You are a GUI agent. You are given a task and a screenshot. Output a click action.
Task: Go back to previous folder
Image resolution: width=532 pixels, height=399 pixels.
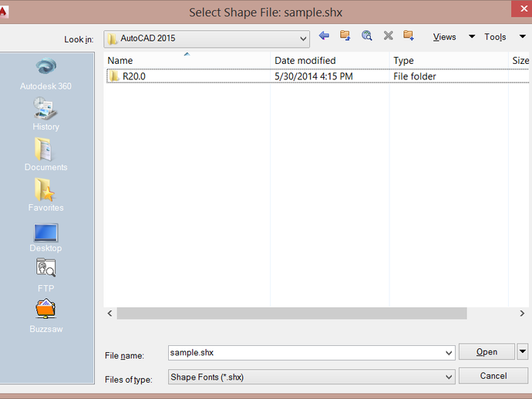pos(324,35)
